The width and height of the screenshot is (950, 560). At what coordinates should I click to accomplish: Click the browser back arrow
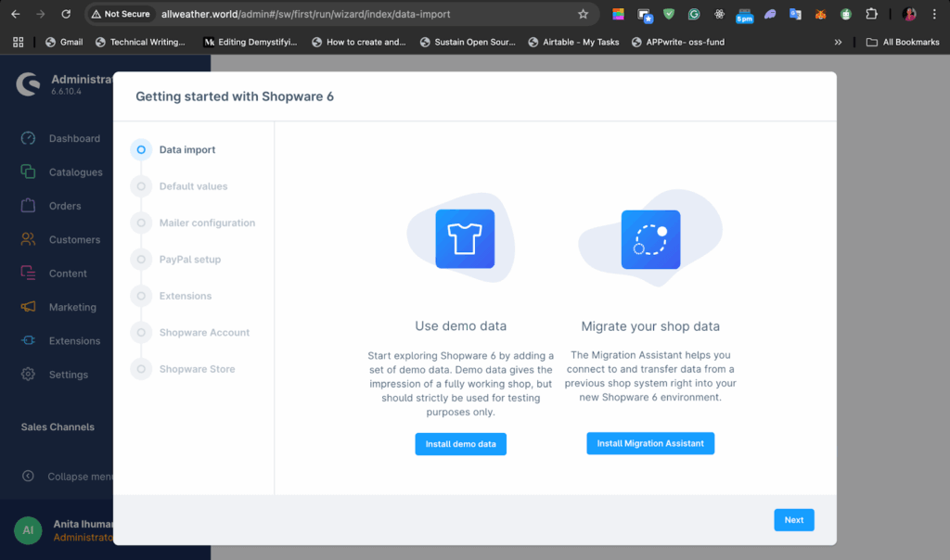pos(16,14)
